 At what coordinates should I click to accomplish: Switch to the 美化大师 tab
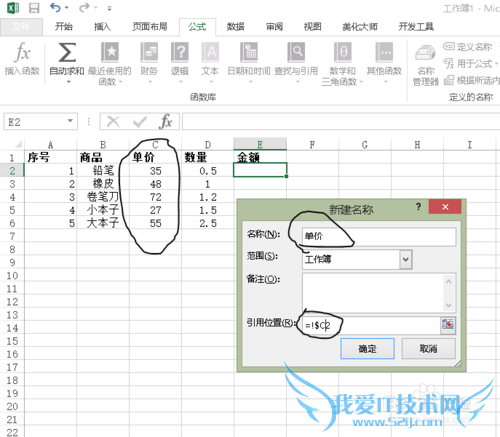click(360, 27)
